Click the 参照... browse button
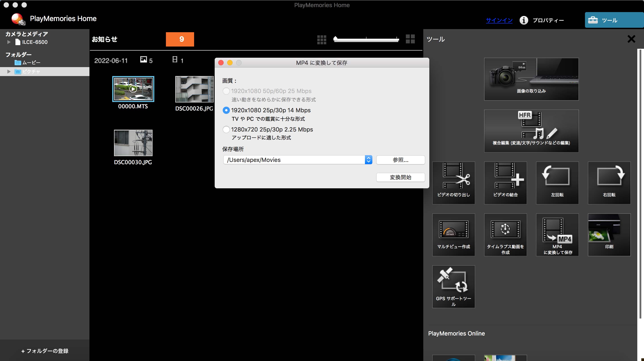The image size is (644, 361). tap(400, 160)
